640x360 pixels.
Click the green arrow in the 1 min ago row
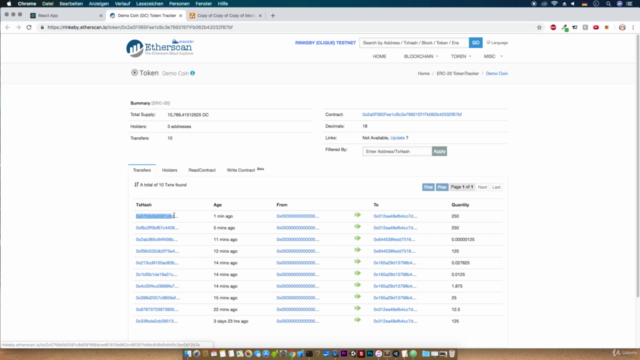point(358,215)
